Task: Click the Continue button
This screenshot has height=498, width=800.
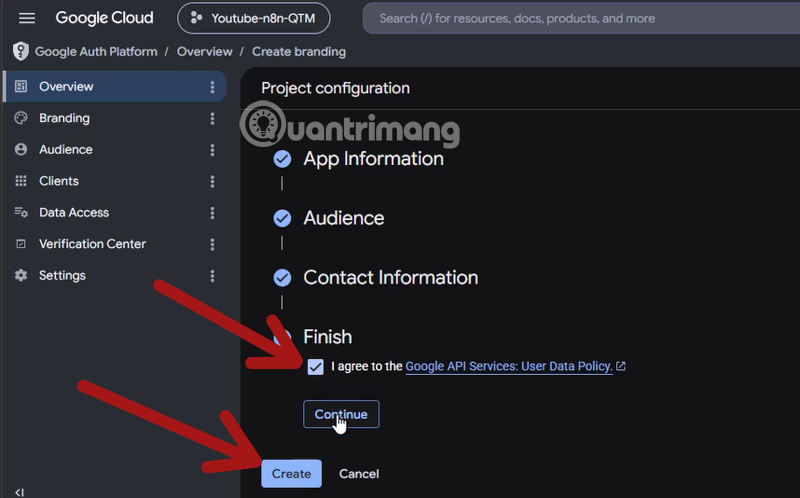Action: (x=341, y=414)
